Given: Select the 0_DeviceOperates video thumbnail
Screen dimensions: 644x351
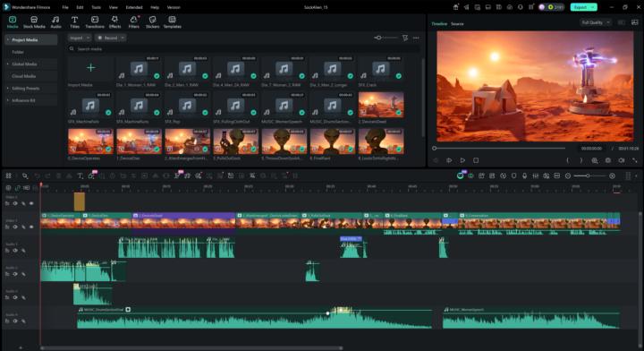Looking at the screenshot, I should pyautogui.click(x=90, y=141).
